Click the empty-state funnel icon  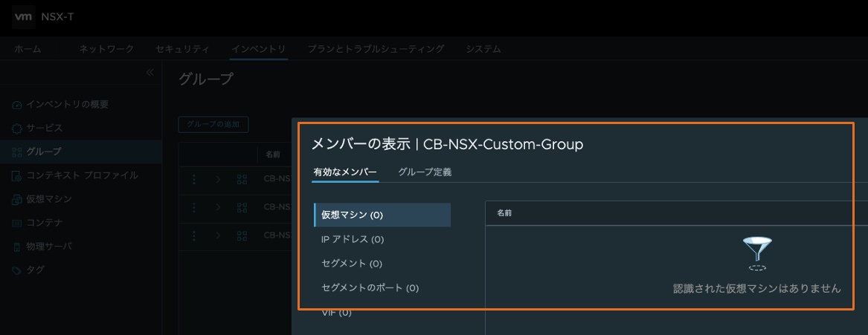(757, 254)
